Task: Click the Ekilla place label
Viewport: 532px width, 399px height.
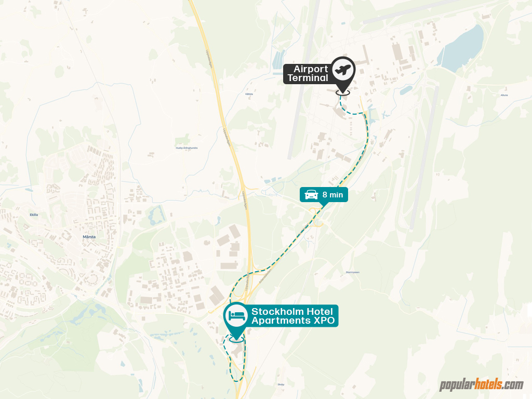Action: (x=34, y=215)
